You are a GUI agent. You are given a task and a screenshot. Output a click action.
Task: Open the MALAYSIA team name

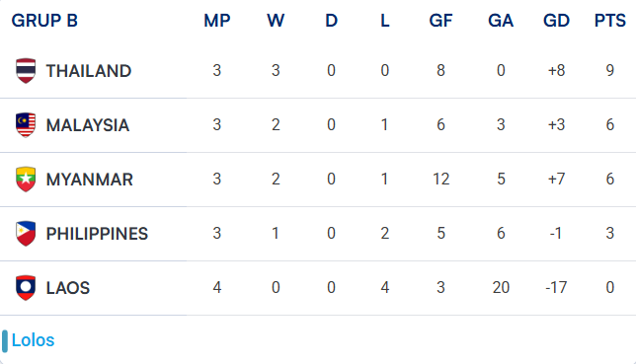88,125
